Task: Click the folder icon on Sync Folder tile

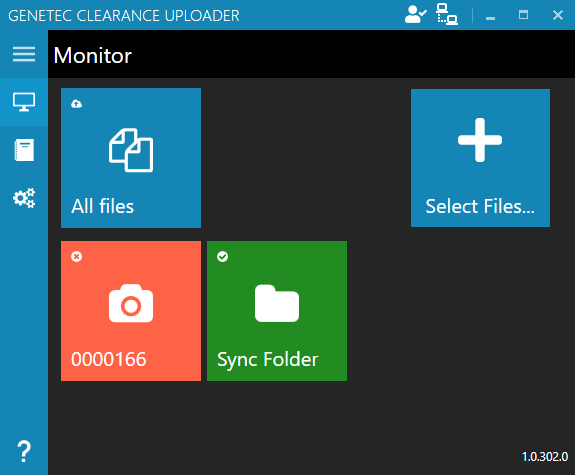Action: 277,303
